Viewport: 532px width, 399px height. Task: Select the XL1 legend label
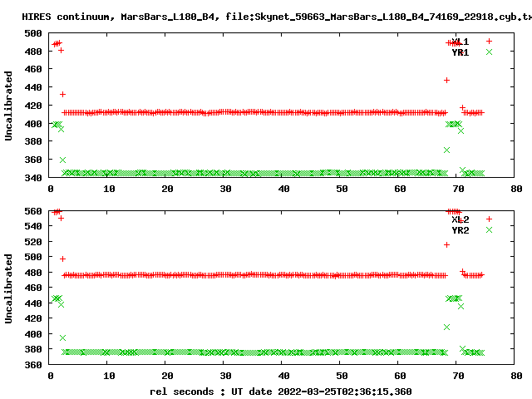pyautogui.click(x=461, y=42)
